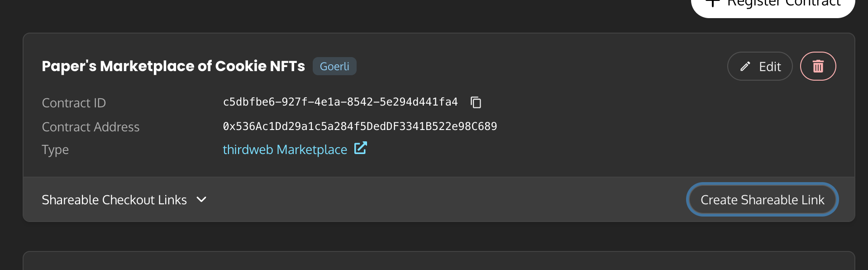Screen dimensions: 868x270
Task: Follow the thirdweb Marketplace link
Action: pos(285,149)
